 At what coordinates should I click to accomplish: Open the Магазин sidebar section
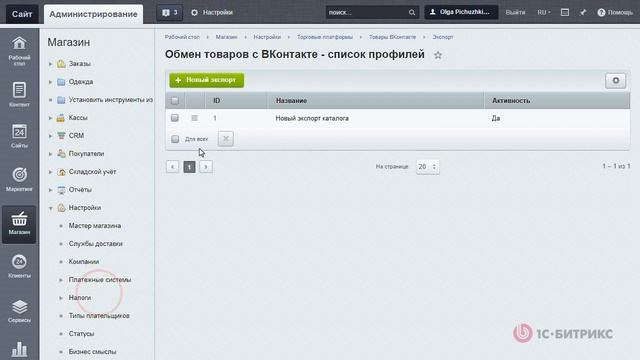click(19, 224)
